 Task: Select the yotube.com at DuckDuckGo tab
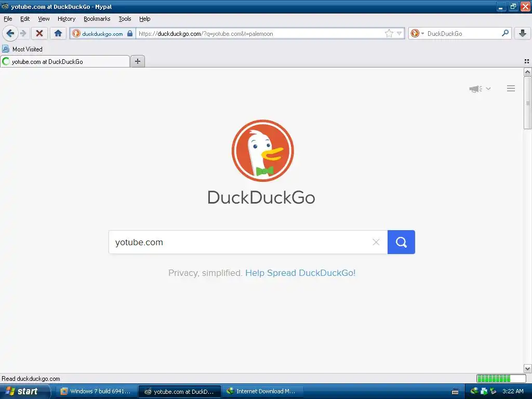click(x=65, y=61)
